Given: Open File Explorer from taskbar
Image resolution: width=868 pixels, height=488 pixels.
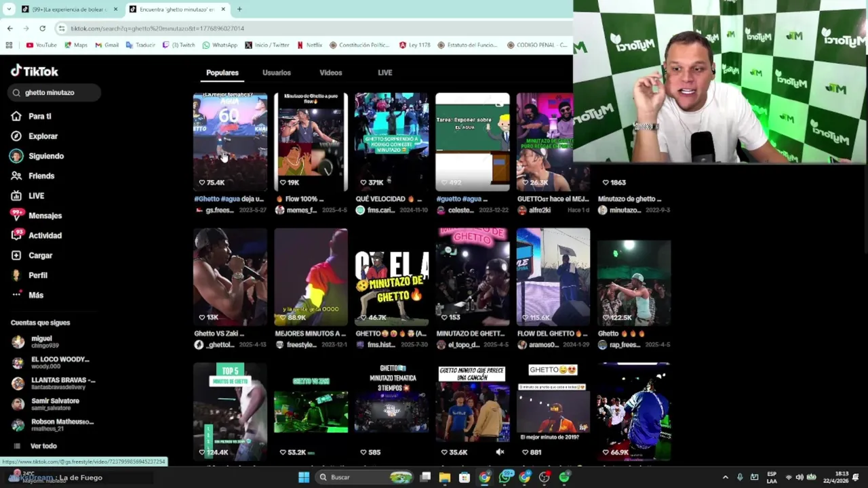Looking at the screenshot, I should click(x=445, y=477).
